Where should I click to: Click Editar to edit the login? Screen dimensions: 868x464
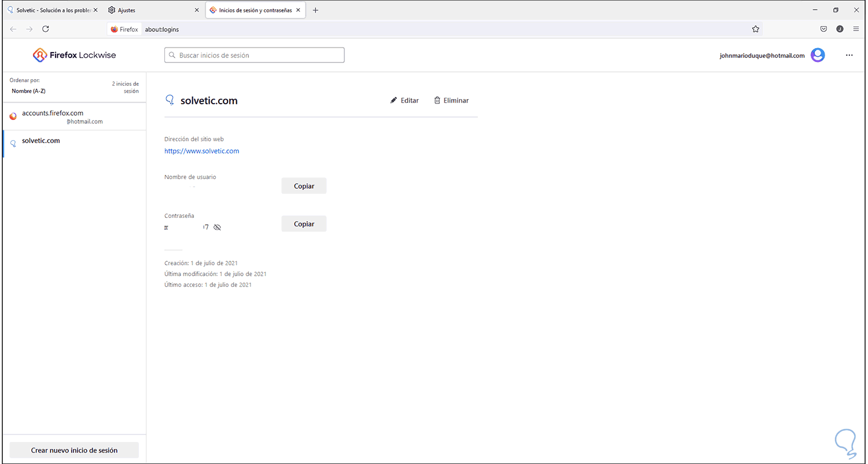404,100
